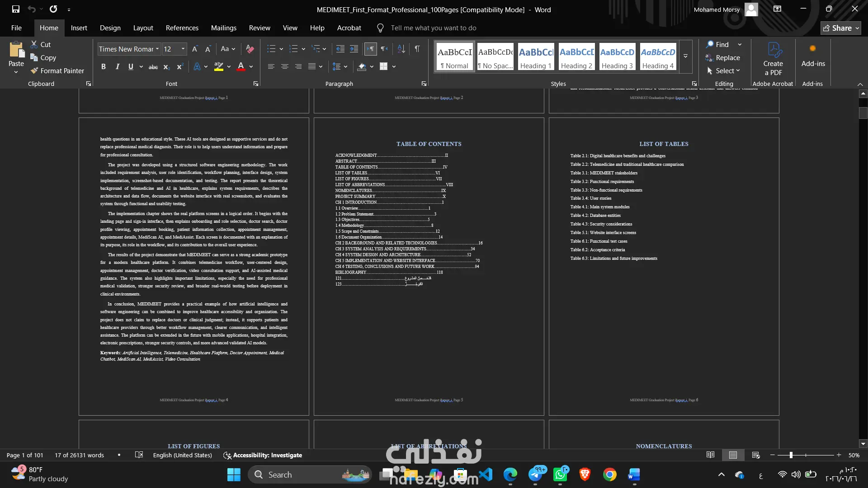
Task: Clear all formatting from selection
Action: tap(250, 49)
